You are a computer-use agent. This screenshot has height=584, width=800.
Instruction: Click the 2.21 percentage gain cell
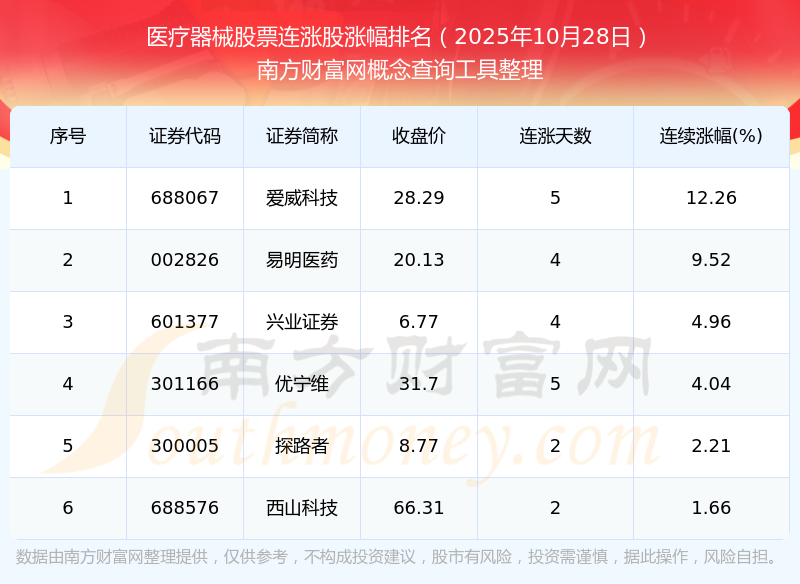[711, 446]
